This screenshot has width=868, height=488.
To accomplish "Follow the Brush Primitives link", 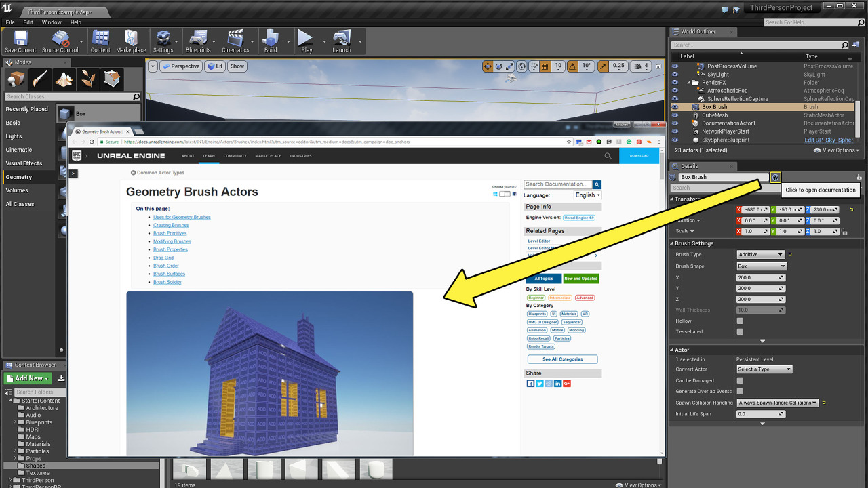I will click(170, 233).
